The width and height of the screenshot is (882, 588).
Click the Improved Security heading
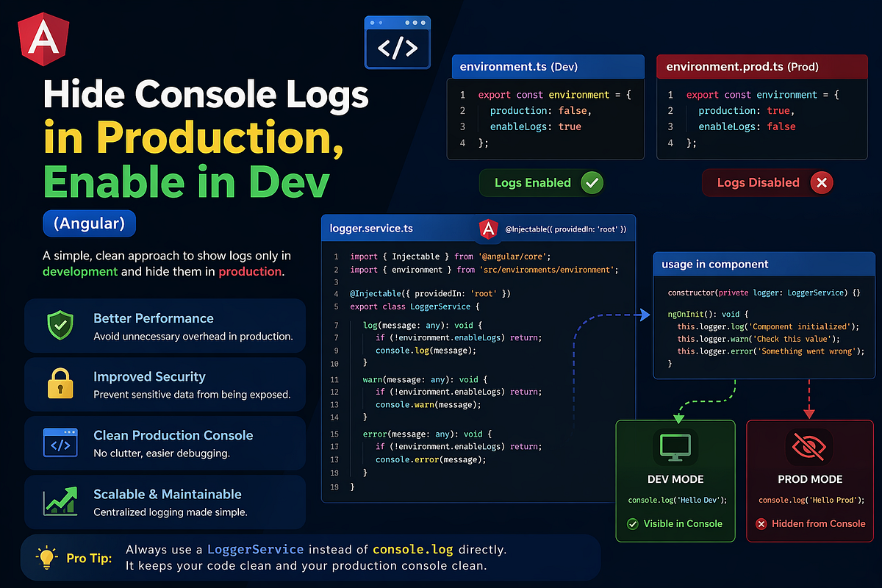pos(149,376)
